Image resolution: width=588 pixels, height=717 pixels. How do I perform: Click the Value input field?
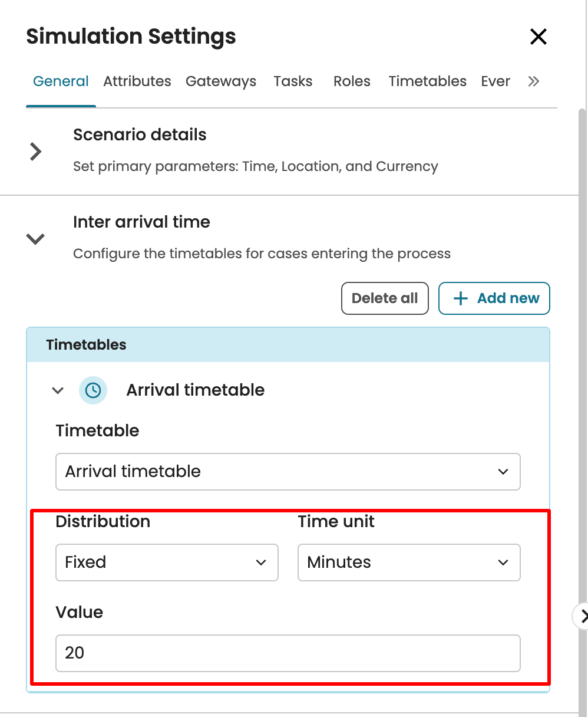[x=288, y=653]
